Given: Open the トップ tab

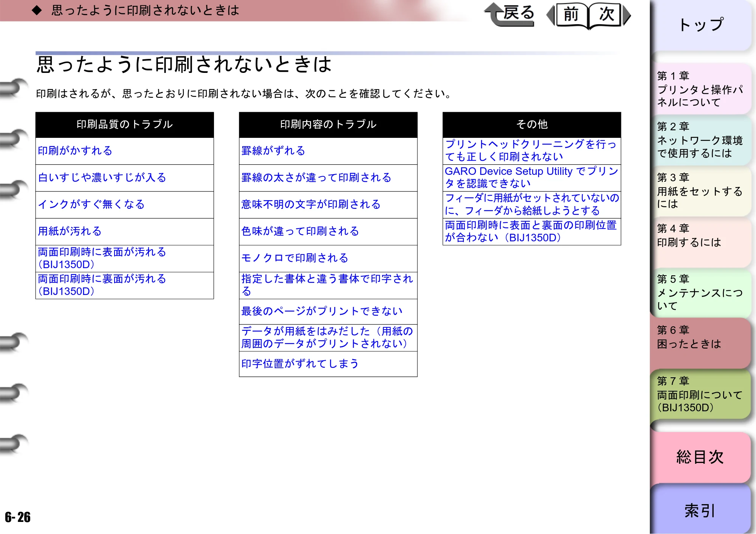Looking at the screenshot, I should tap(702, 25).
